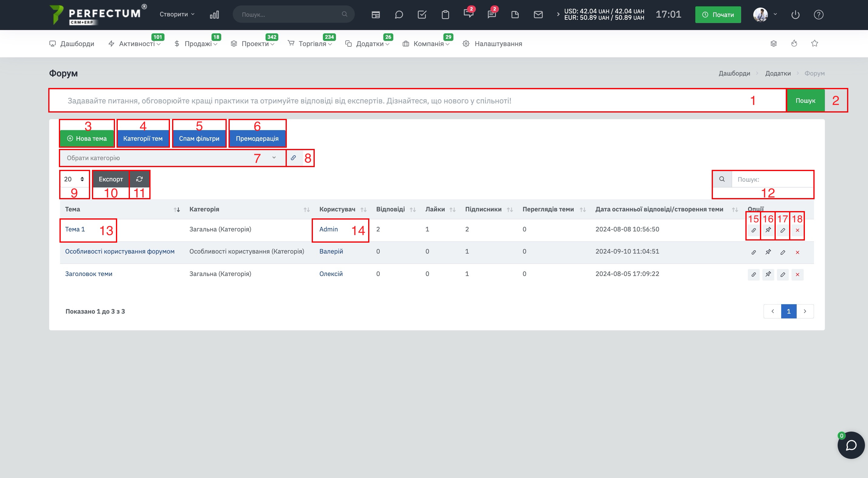Screen dimensions: 868x478
Task: Open the calendar icon in the header
Action: [376, 15]
